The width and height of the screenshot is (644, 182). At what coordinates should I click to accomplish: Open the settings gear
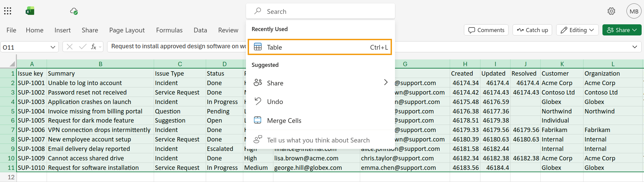(611, 11)
